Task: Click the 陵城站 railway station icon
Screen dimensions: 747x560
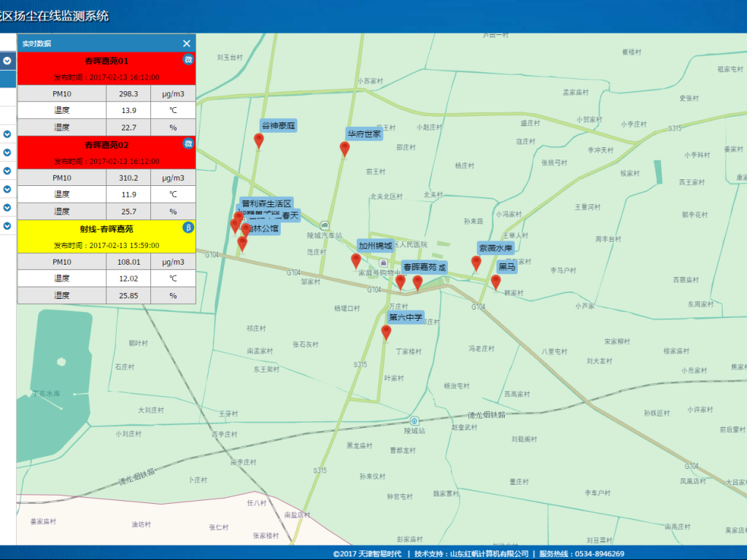Action: coord(414,421)
